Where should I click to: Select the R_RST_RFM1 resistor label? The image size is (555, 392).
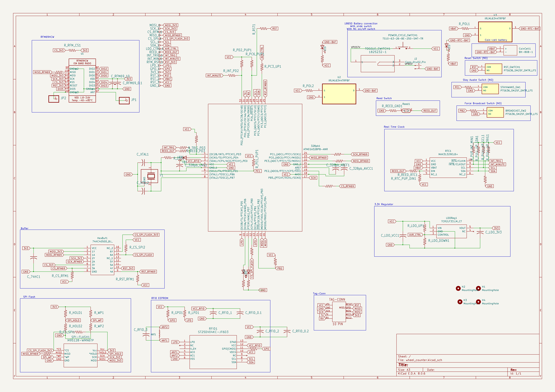pyautogui.click(x=125, y=279)
